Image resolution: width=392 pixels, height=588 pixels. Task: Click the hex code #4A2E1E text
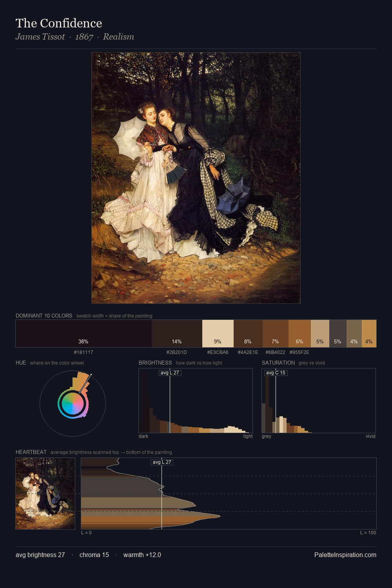click(248, 352)
